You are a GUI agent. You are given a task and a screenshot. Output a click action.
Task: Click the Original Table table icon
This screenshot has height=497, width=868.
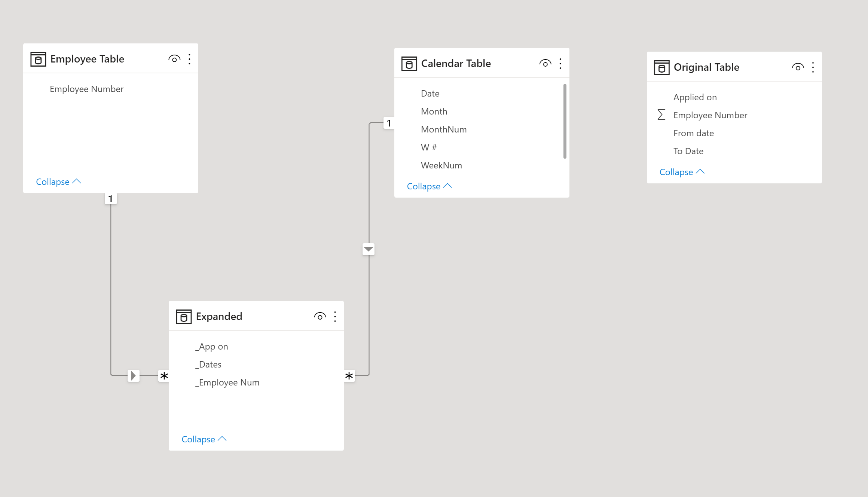[661, 67]
